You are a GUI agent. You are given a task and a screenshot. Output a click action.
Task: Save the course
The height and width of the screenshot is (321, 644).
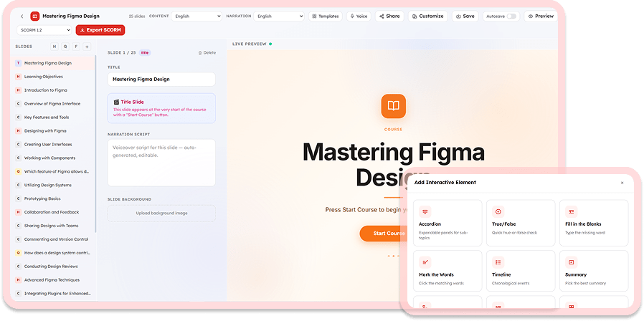coord(465,16)
